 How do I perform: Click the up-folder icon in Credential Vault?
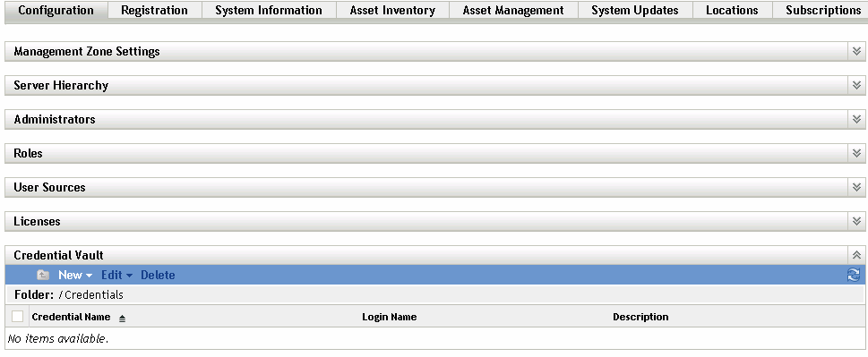coord(43,276)
